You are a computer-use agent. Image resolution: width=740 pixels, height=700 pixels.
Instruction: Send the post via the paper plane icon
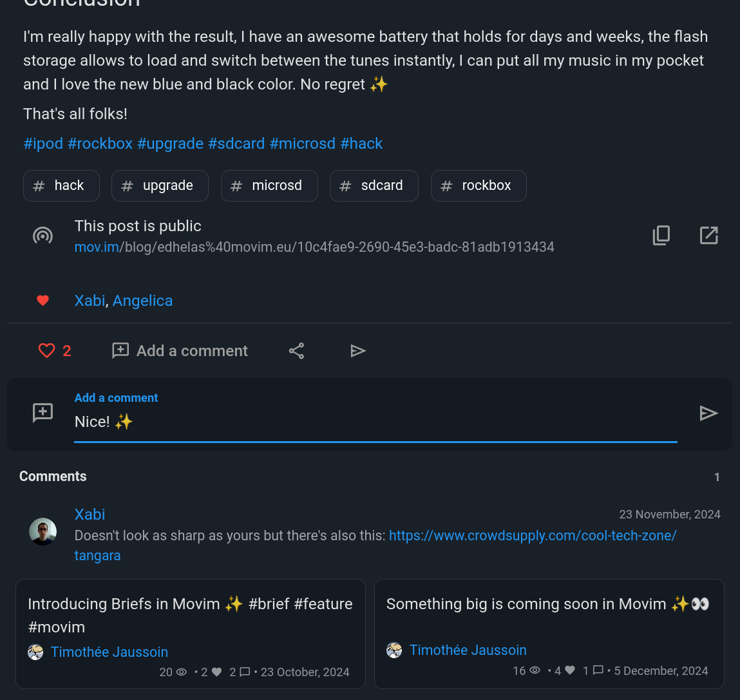click(x=359, y=350)
